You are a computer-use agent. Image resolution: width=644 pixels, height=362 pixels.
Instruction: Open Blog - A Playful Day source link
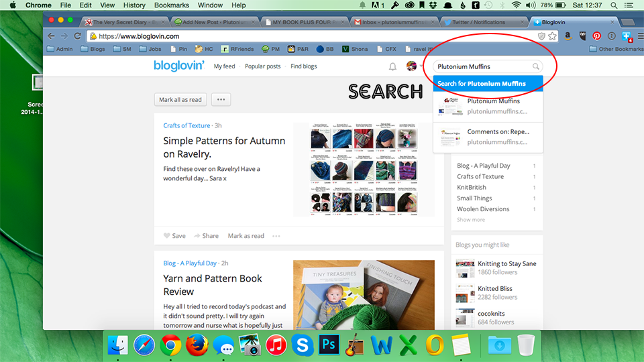(190, 263)
